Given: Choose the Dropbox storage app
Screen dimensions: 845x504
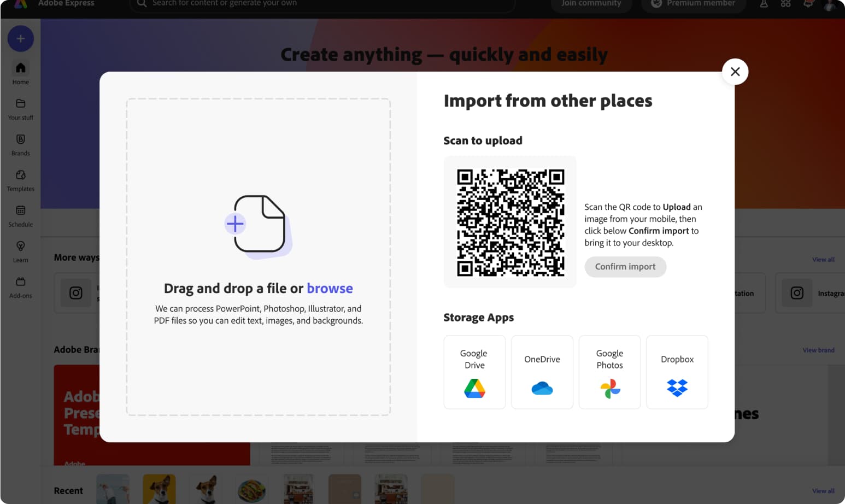Looking at the screenshot, I should tap(677, 372).
